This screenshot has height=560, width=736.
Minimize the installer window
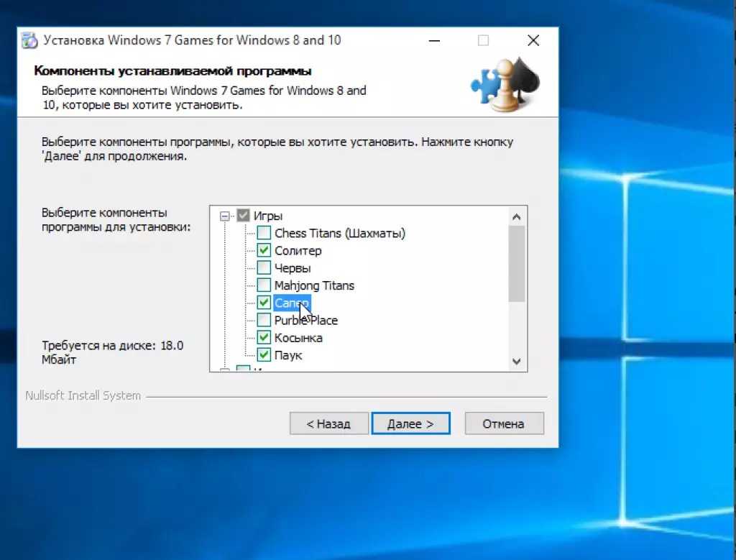(433, 40)
